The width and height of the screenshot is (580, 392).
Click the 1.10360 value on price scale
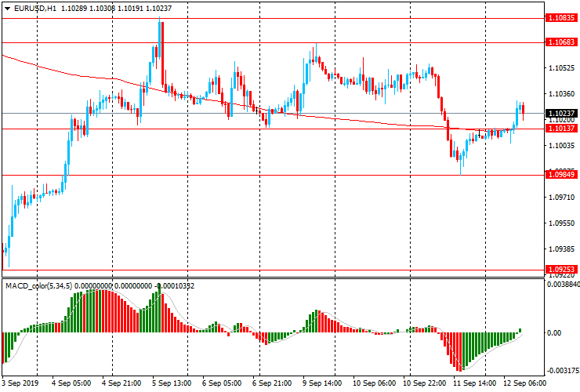561,94
